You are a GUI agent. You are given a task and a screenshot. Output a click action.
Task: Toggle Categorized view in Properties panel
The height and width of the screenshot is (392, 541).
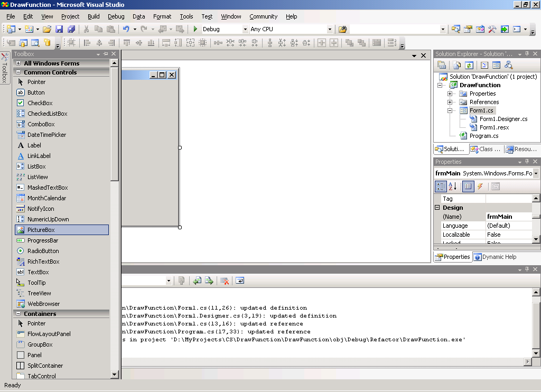coord(441,186)
